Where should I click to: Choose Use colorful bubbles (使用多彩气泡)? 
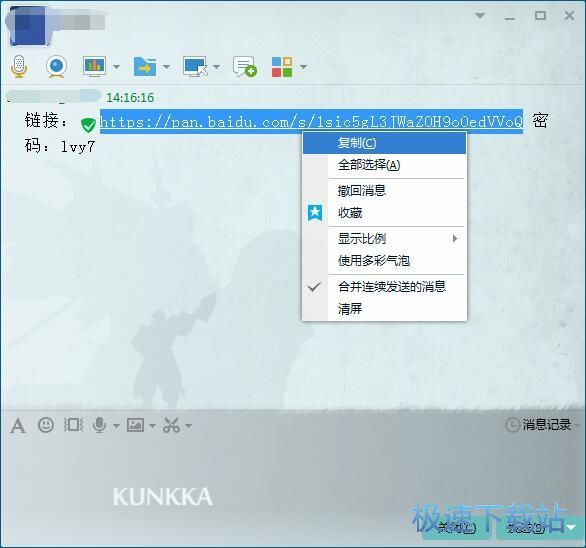[x=384, y=261]
